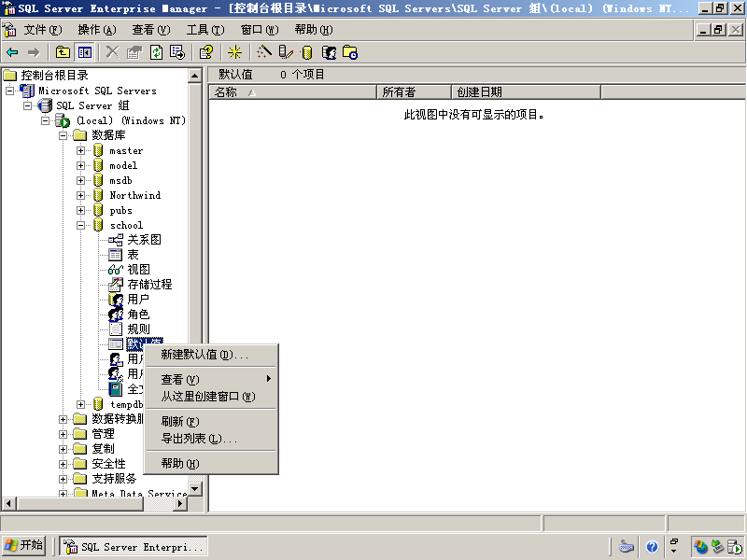This screenshot has height=560, width=747.
Task: Click tree pane scroll right arrow
Action: pyautogui.click(x=179, y=503)
